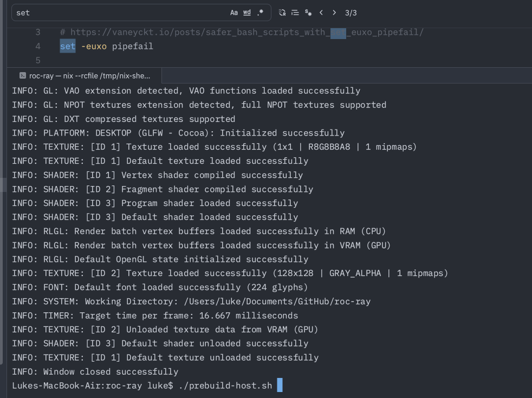Open the vaneyckt.io URL in the comment

[x=247, y=32]
